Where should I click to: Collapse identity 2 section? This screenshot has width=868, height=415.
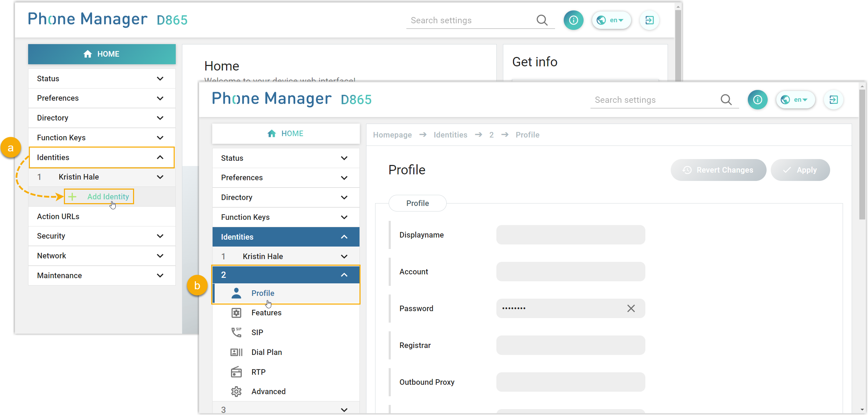pos(344,275)
